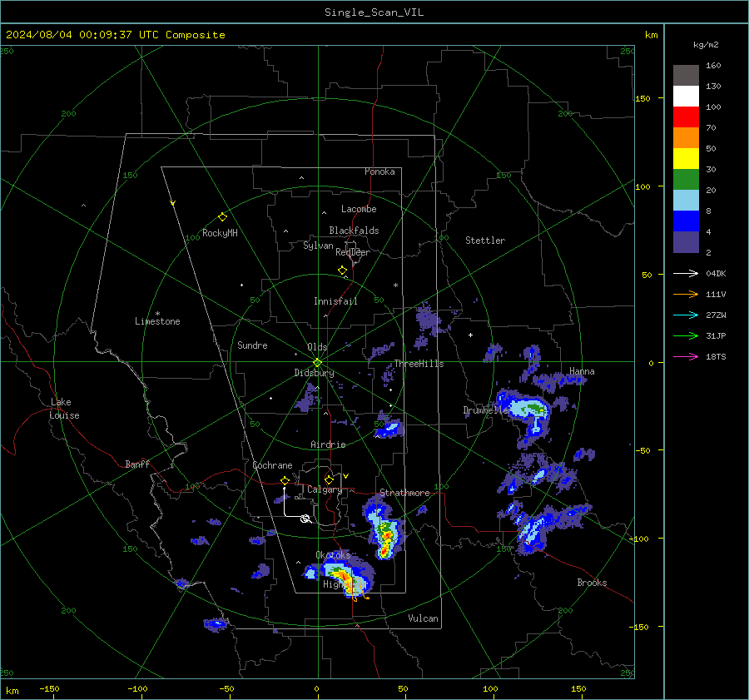The image size is (749, 700).
Task: Click the asterisk marker above Limestone
Action: [x=157, y=314]
